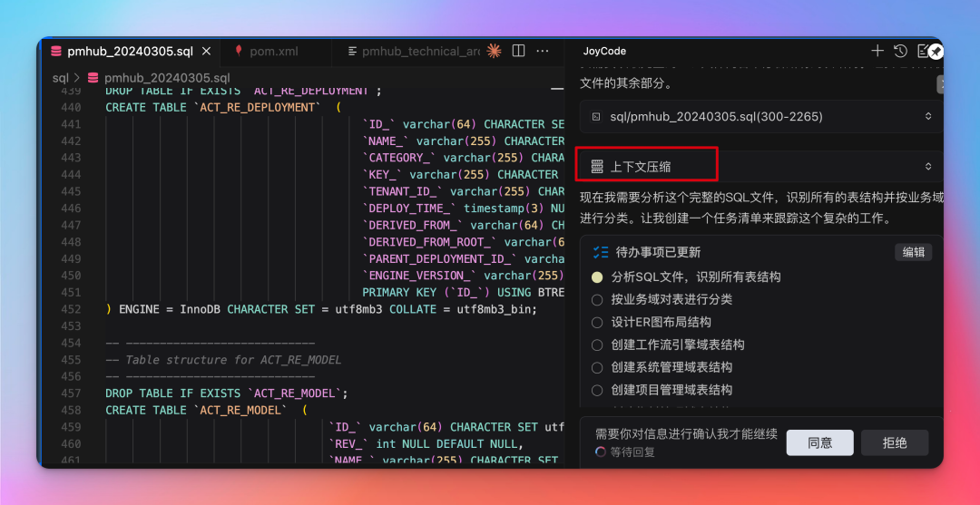Expand the sql/pmhub_20240305.sql(300-2265) block

pos(928,116)
